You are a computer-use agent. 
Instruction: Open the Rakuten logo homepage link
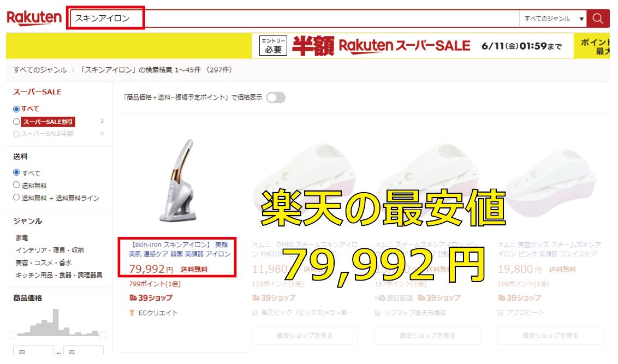[x=34, y=18]
